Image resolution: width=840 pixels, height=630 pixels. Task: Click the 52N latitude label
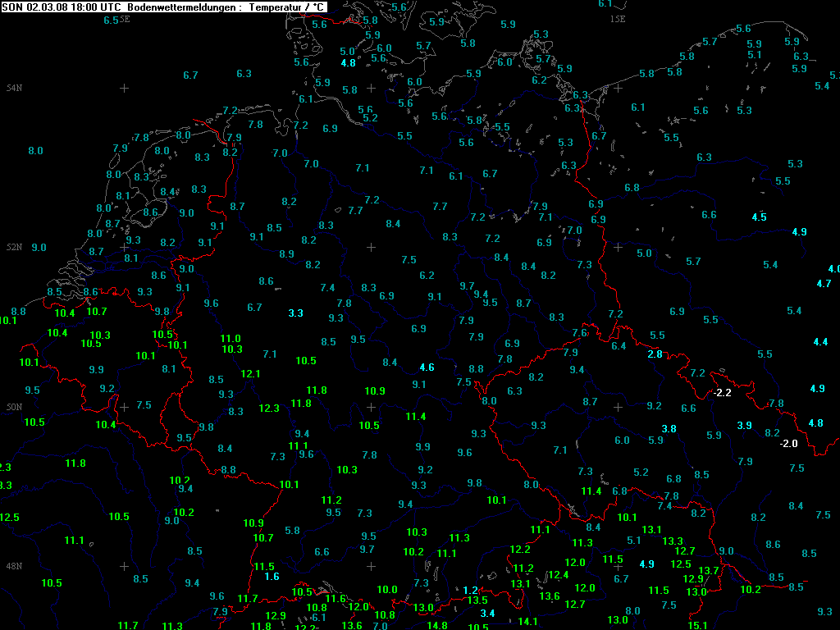(x=14, y=247)
